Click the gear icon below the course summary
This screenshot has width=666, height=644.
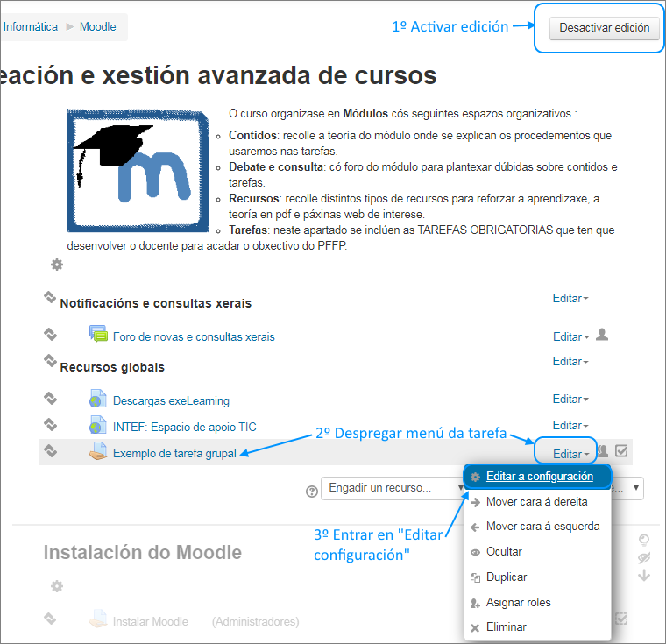click(x=57, y=265)
